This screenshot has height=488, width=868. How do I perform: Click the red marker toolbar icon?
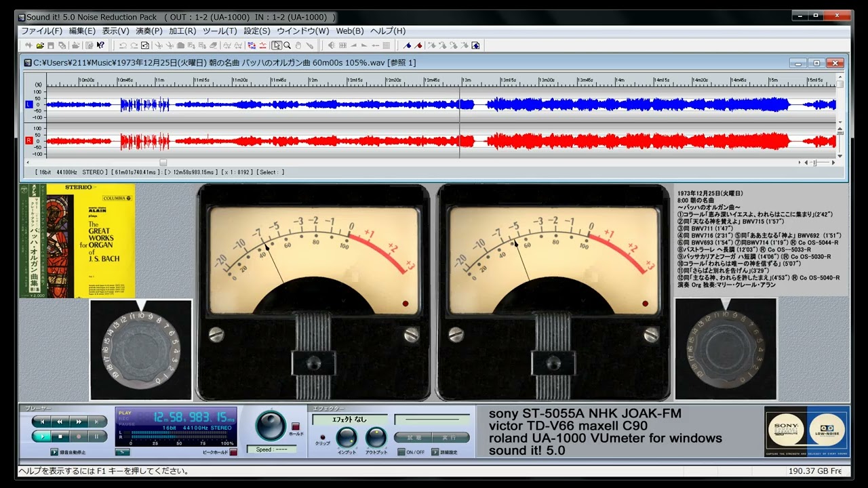coord(418,45)
